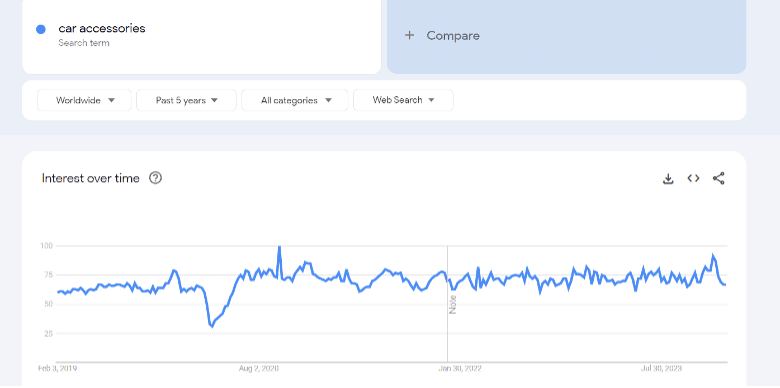Click the Search term subtitle text
This screenshot has height=388, width=780.
pos(84,43)
